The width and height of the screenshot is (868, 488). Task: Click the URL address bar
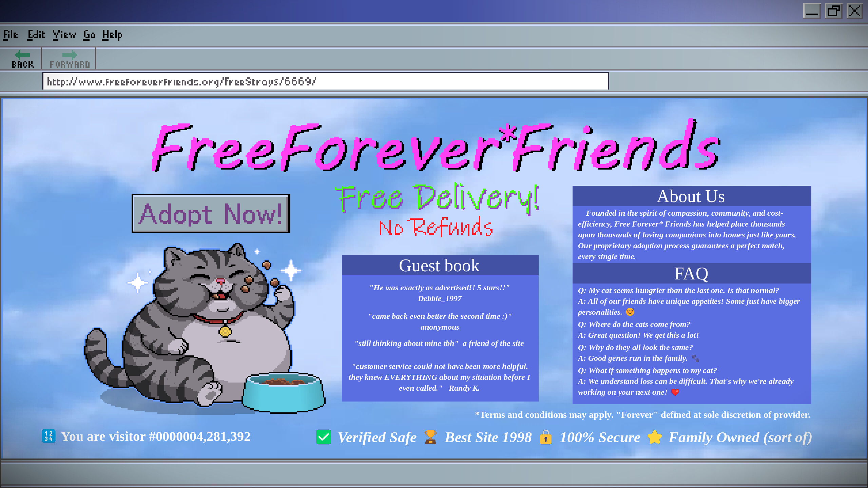[x=325, y=81]
